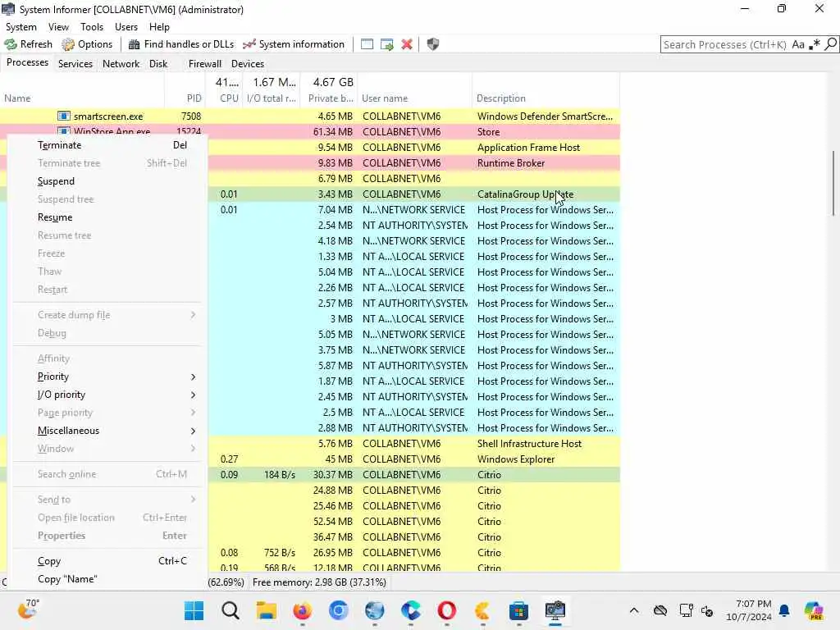
Task: Open taskbar Search
Action: coord(231,610)
